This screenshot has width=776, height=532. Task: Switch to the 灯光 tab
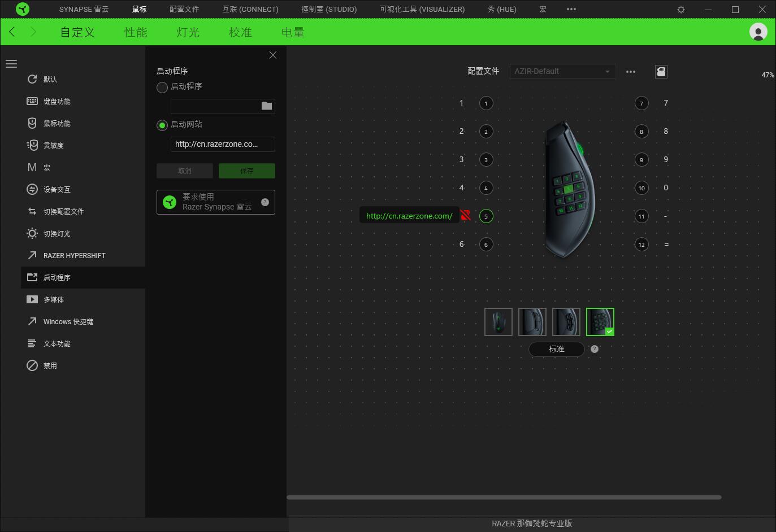pyautogui.click(x=188, y=32)
